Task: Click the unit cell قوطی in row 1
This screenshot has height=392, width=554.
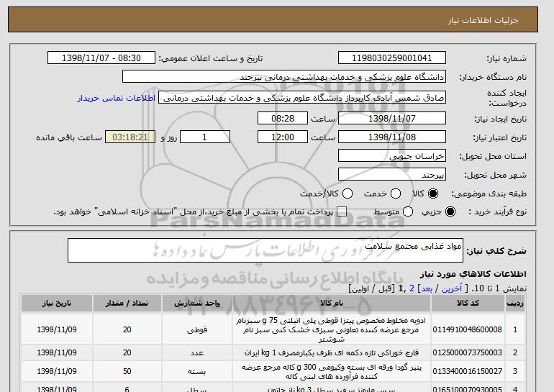Action: click(x=197, y=329)
